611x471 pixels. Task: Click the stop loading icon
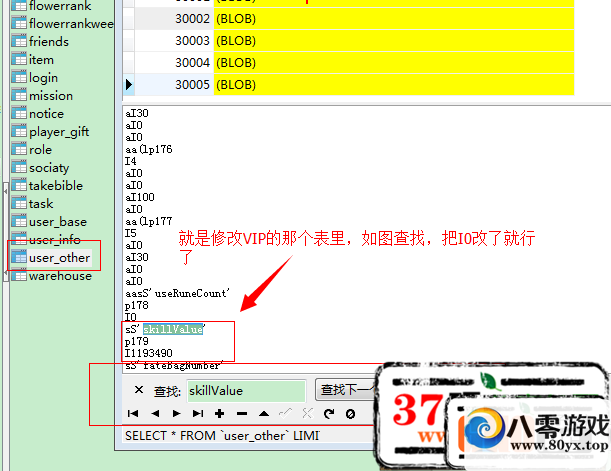350,414
